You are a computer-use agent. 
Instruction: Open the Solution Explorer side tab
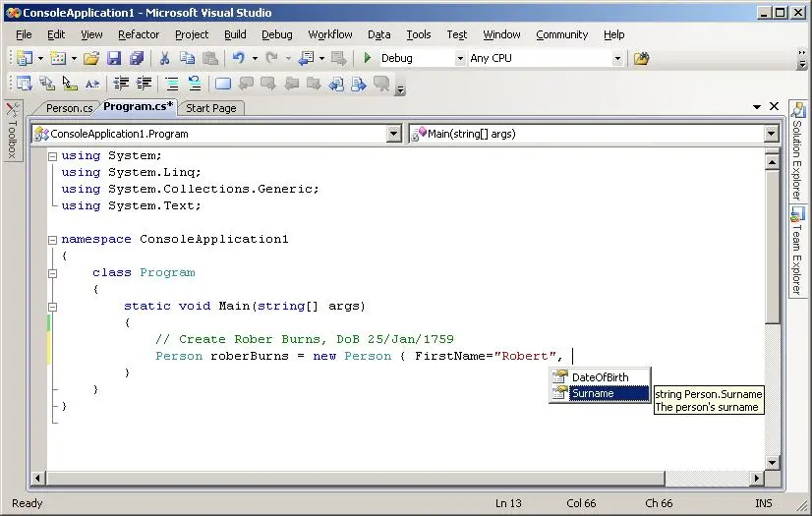pos(797,151)
